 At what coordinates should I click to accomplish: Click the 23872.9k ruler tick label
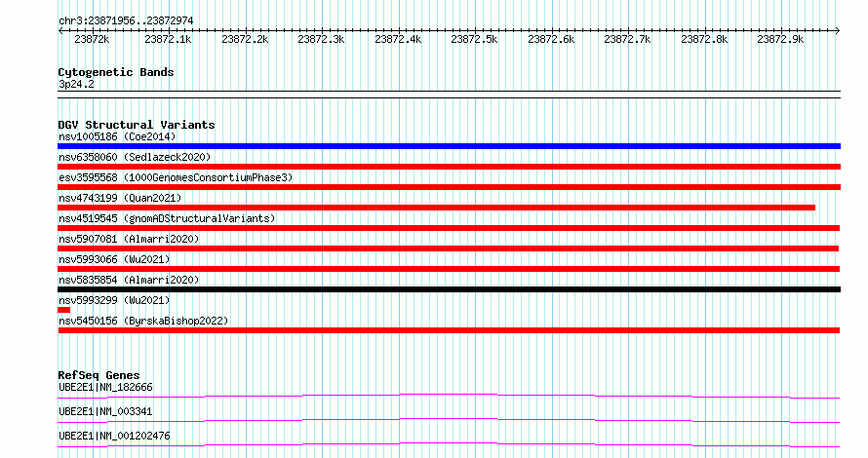pyautogui.click(x=780, y=40)
